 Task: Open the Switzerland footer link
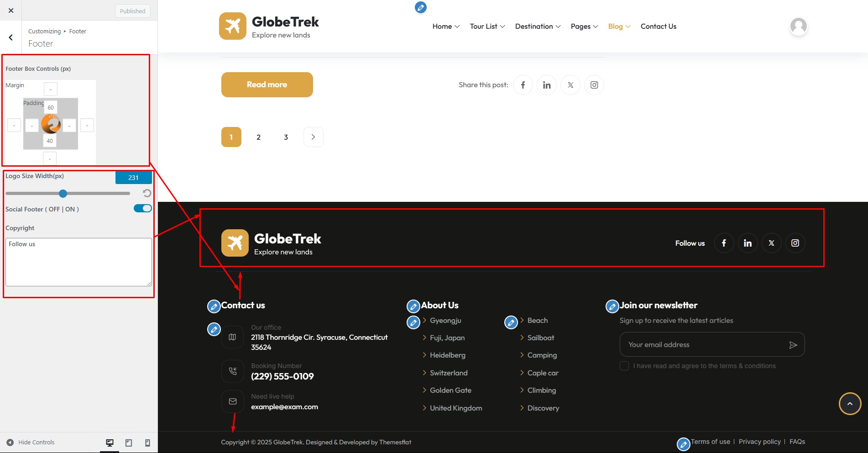click(x=449, y=373)
